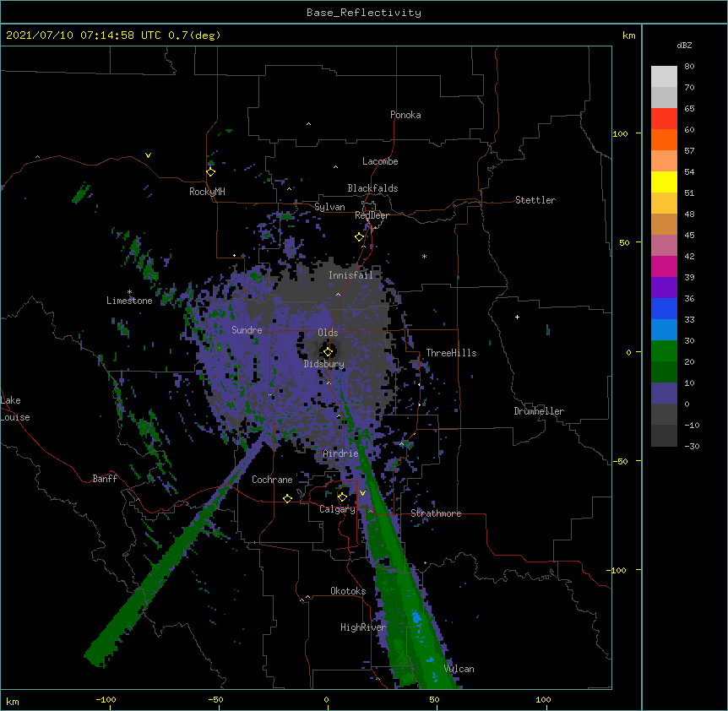Viewport: 728px width, 711px height.
Task: Click the blue 33–36 dBZ legend swatch
Action: [664, 308]
